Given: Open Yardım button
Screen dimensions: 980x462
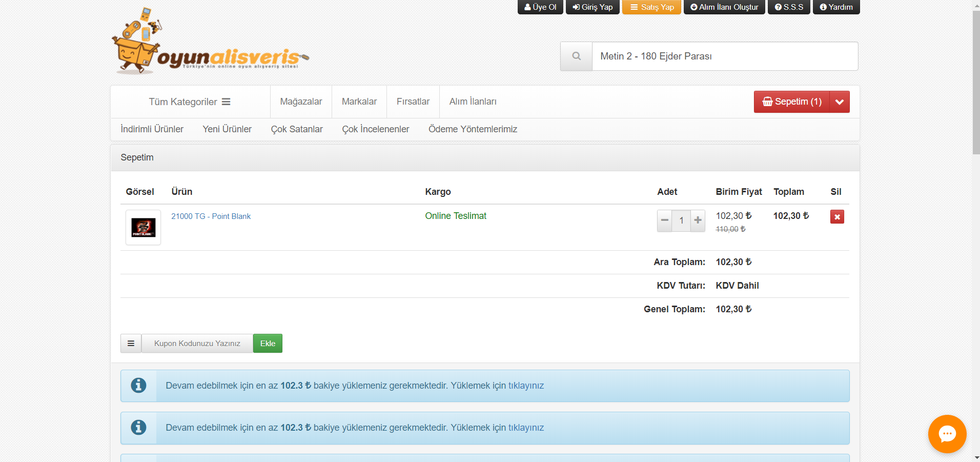Looking at the screenshot, I should point(836,7).
